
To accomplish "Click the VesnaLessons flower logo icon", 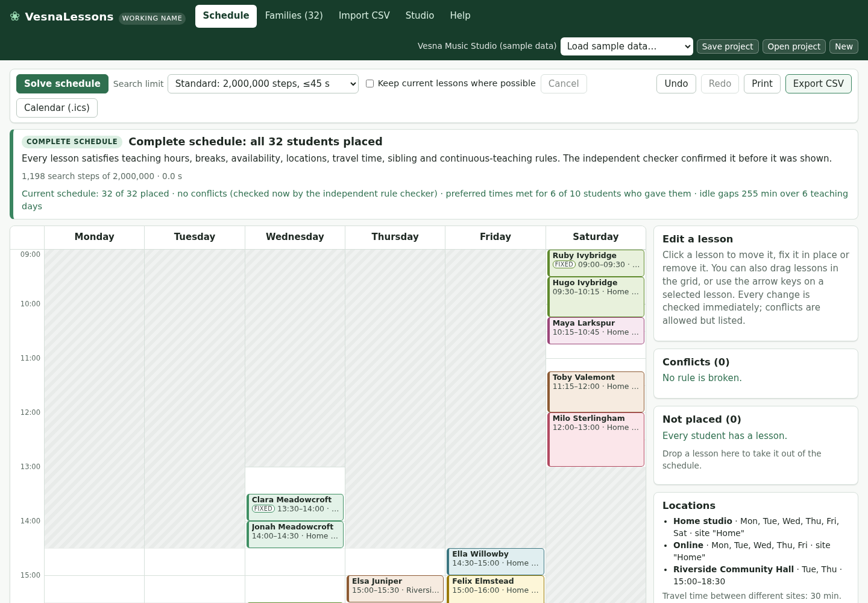I will pos(15,16).
